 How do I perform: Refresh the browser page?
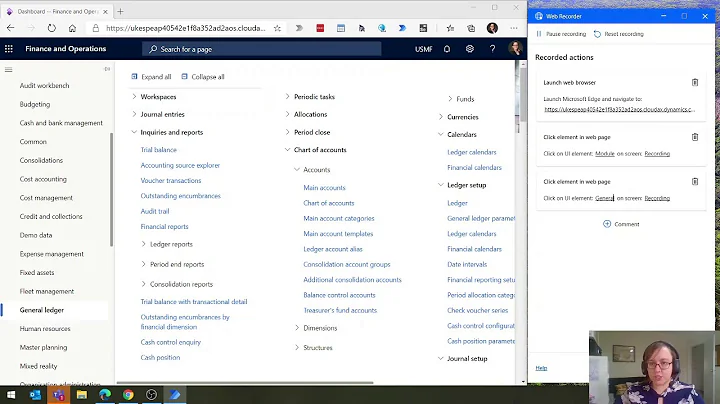click(51, 28)
